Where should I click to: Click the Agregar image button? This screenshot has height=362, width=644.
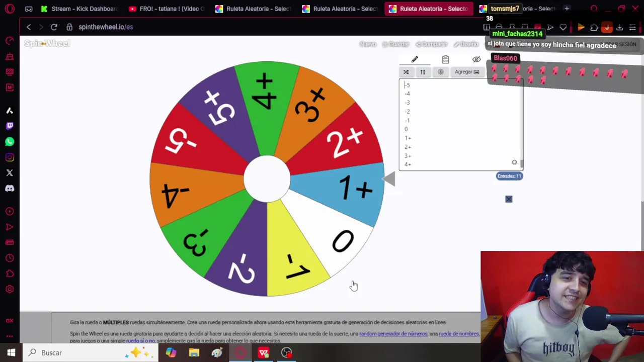click(x=467, y=72)
